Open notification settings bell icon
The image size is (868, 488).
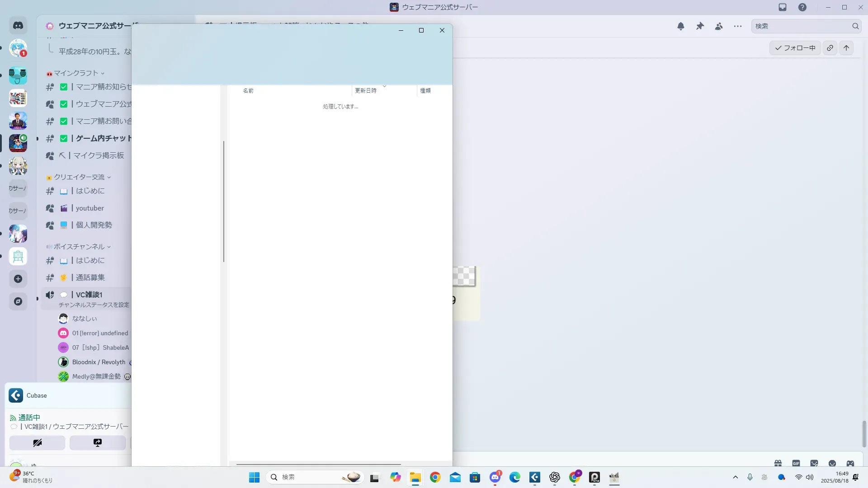point(681,26)
